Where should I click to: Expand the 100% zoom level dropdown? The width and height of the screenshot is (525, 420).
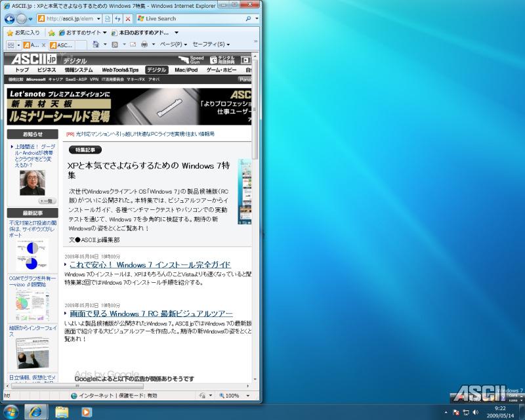click(247, 396)
